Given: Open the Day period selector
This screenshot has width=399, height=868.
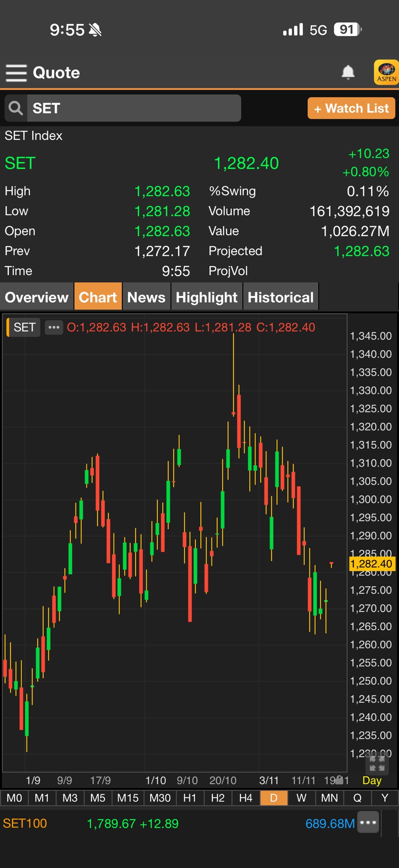Looking at the screenshot, I should point(371,781).
